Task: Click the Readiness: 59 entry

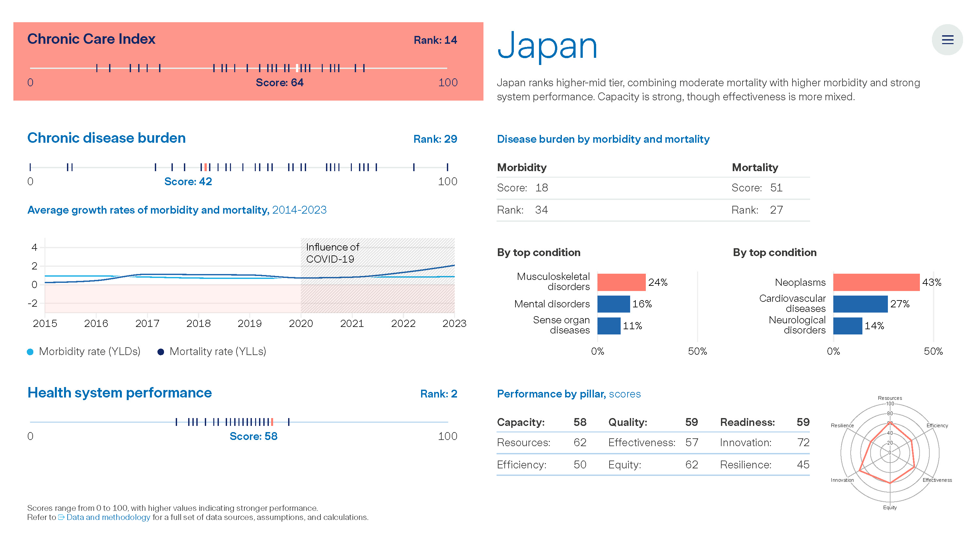Action: pos(765,422)
